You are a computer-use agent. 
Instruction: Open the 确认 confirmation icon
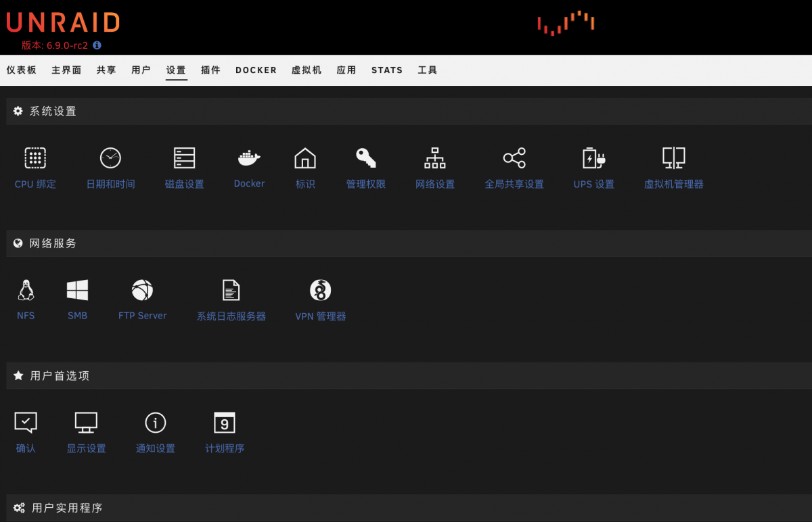tap(26, 423)
